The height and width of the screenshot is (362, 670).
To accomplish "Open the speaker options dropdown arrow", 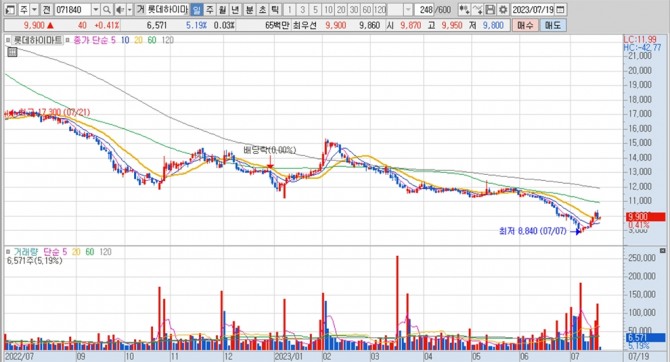I will 130,9.
